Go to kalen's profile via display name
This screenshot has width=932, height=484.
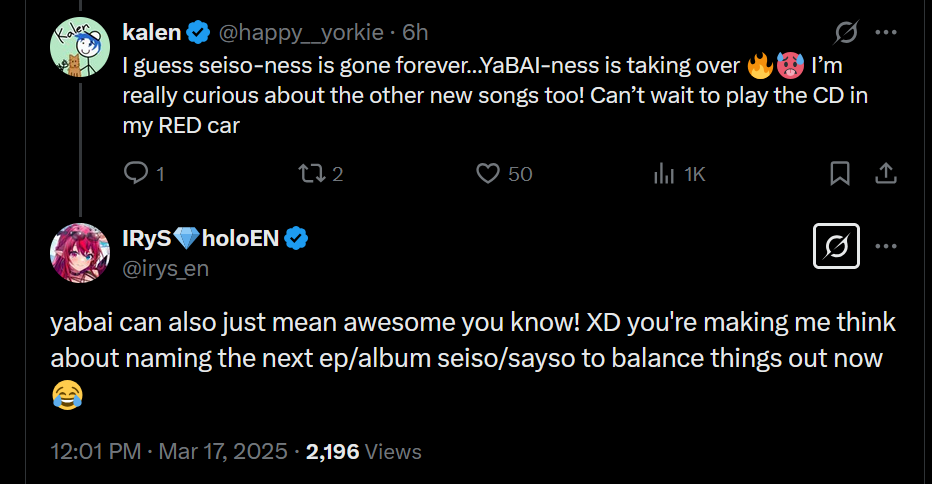click(151, 32)
